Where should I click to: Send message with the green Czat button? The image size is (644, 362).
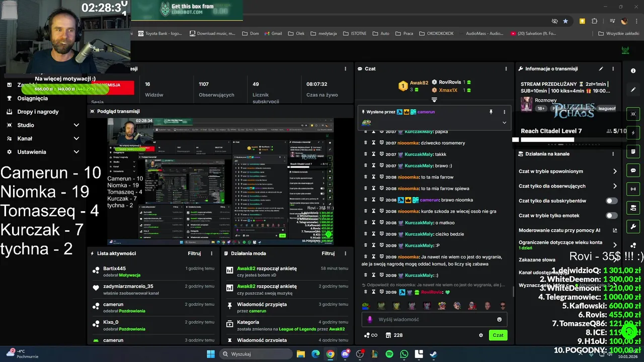[x=498, y=335]
